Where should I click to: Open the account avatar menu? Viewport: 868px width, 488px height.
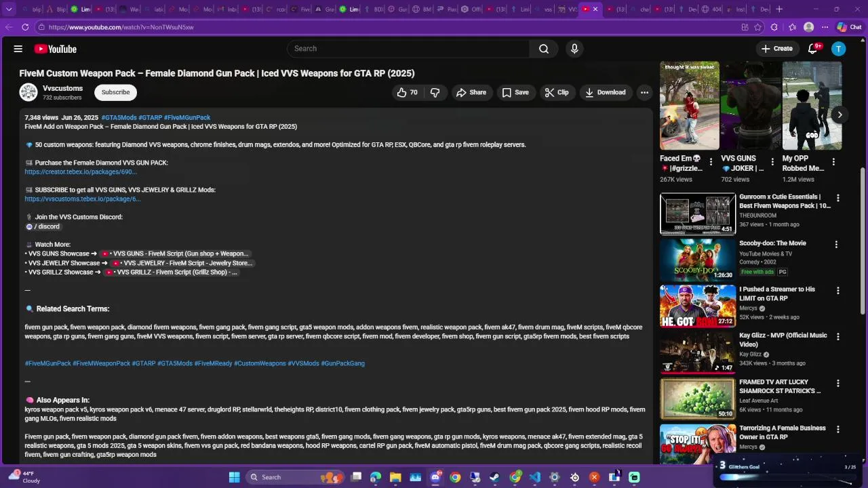pos(839,49)
